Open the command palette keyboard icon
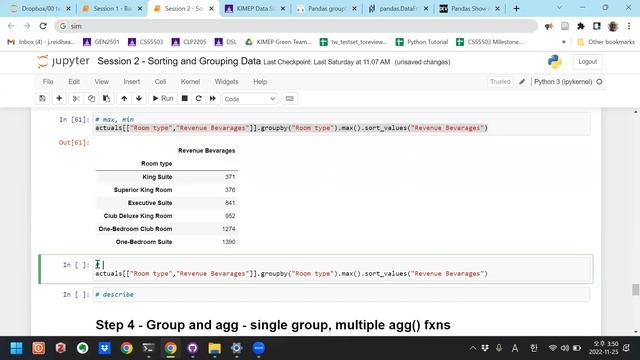This screenshot has height=360, width=640. pos(289,99)
